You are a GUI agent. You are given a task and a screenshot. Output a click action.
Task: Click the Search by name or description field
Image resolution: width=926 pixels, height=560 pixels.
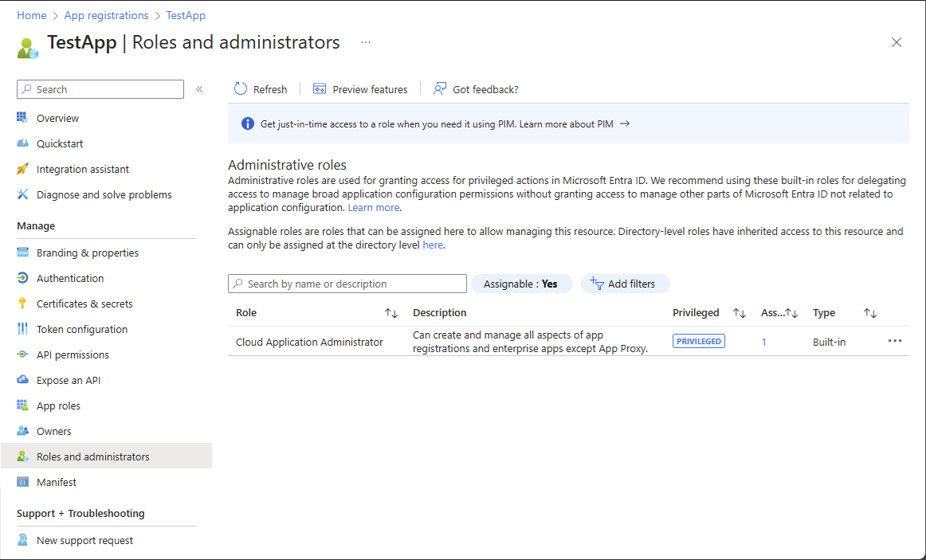click(x=347, y=284)
